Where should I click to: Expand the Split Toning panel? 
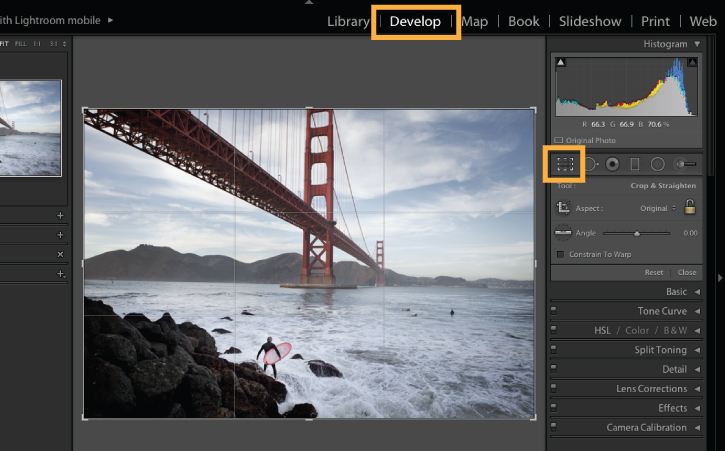pyautogui.click(x=697, y=350)
